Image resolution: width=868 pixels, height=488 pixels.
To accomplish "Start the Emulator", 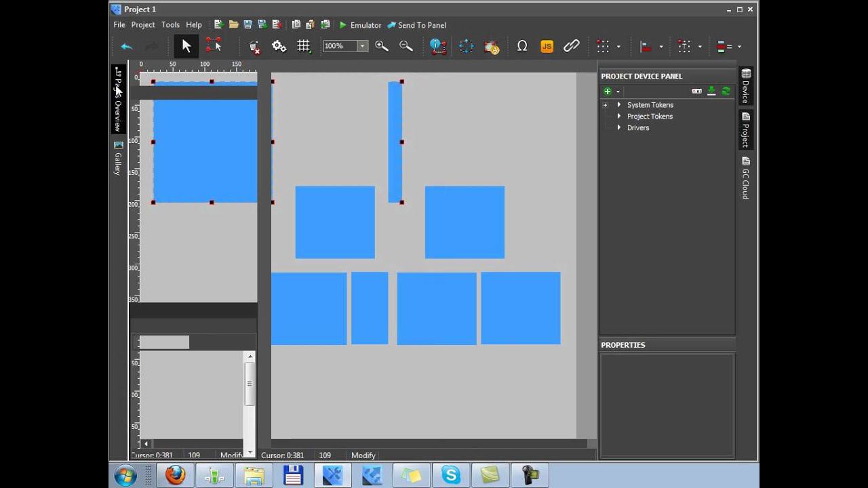I will [x=360, y=25].
